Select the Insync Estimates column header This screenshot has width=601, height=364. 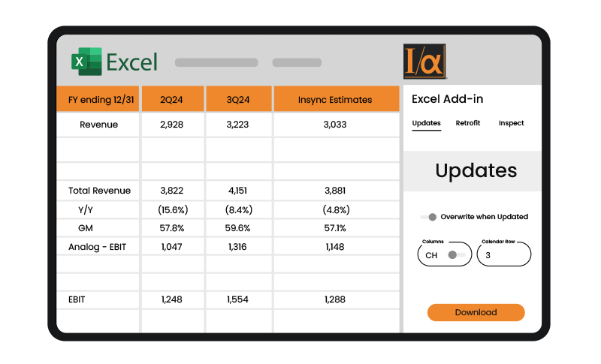[x=336, y=100]
